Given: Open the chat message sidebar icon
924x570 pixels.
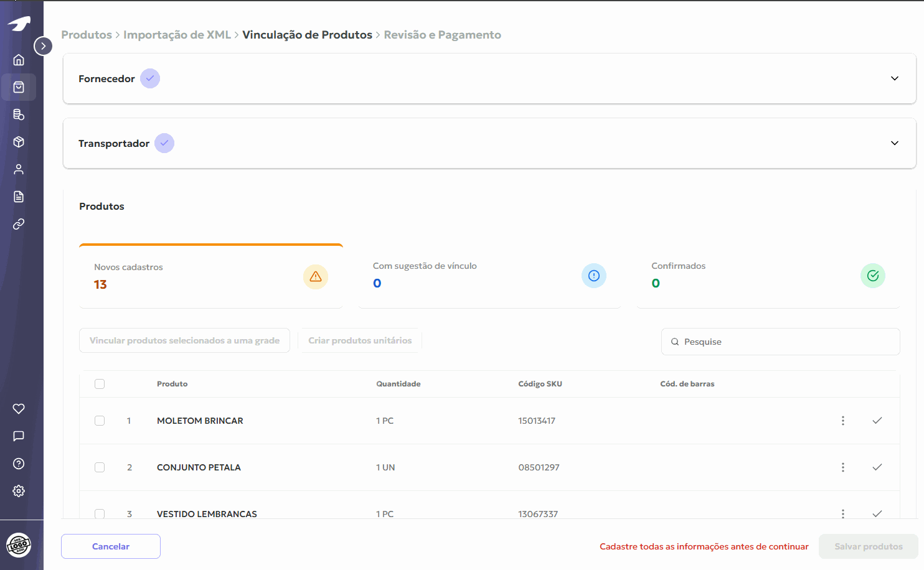Looking at the screenshot, I should coord(19,436).
